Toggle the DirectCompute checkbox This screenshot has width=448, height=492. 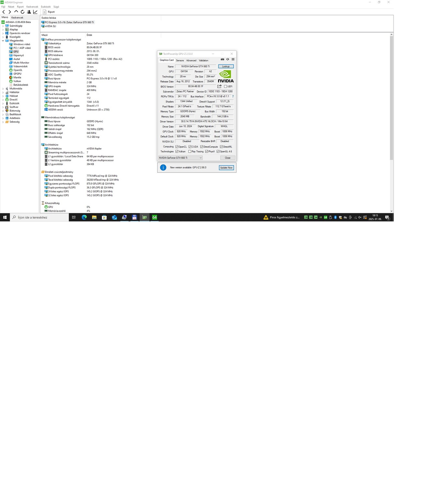(x=202, y=147)
